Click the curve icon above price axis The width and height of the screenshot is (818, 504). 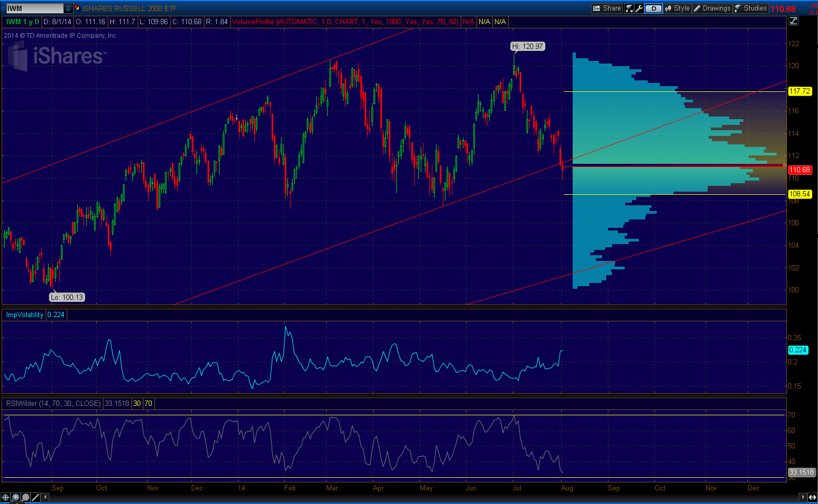click(793, 21)
